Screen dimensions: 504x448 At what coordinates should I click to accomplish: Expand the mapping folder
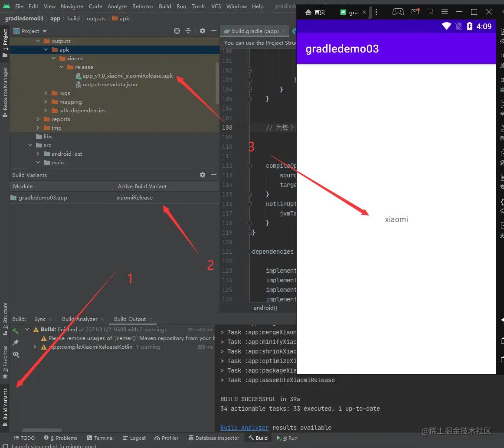[46, 102]
